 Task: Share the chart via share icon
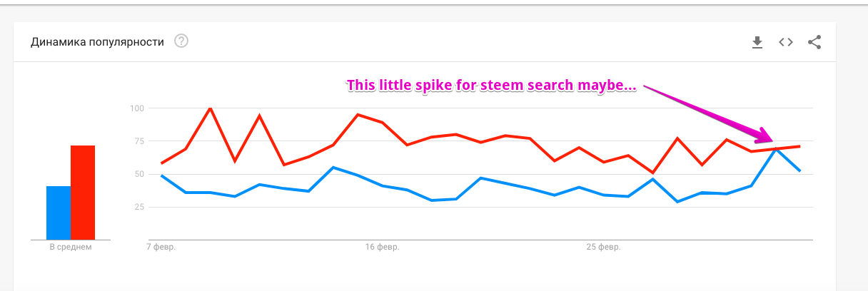click(x=814, y=42)
